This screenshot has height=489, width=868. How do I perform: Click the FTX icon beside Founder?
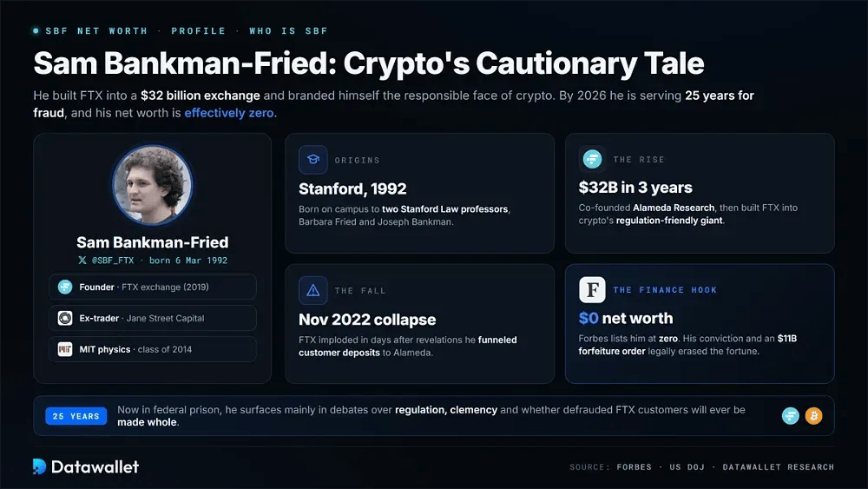pos(65,287)
